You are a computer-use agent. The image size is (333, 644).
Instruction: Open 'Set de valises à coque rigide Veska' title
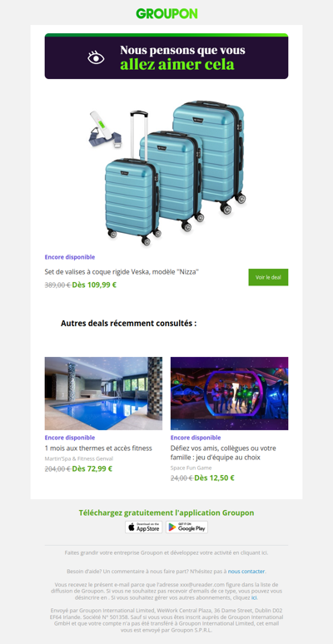tap(122, 271)
